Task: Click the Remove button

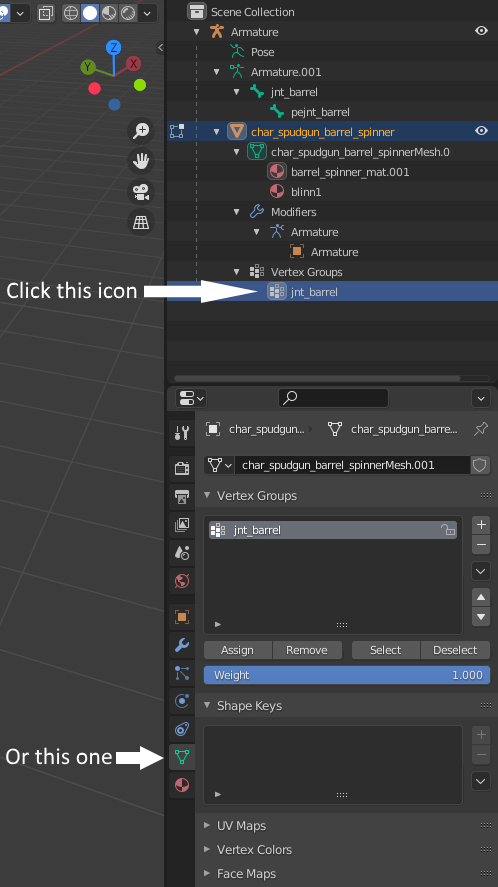Action: tap(307, 650)
